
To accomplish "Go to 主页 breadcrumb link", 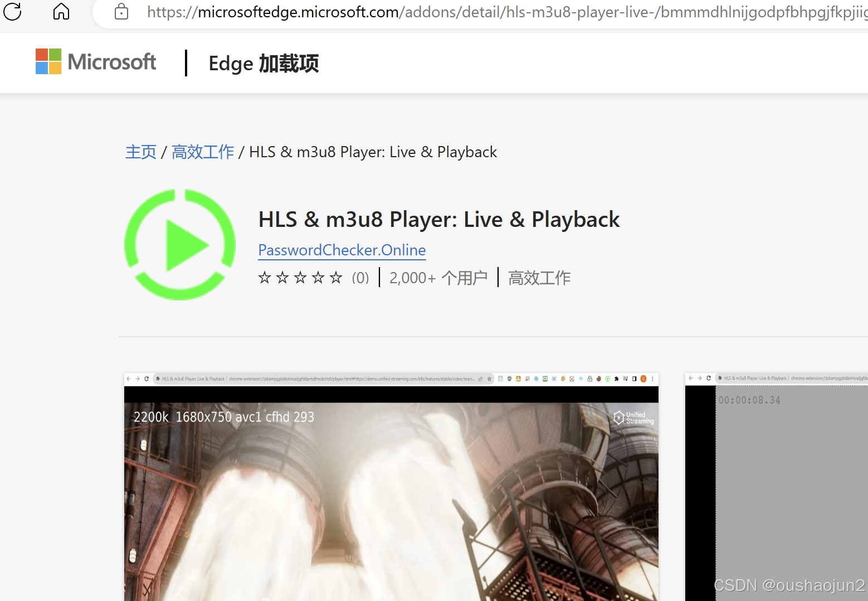I will coord(141,152).
